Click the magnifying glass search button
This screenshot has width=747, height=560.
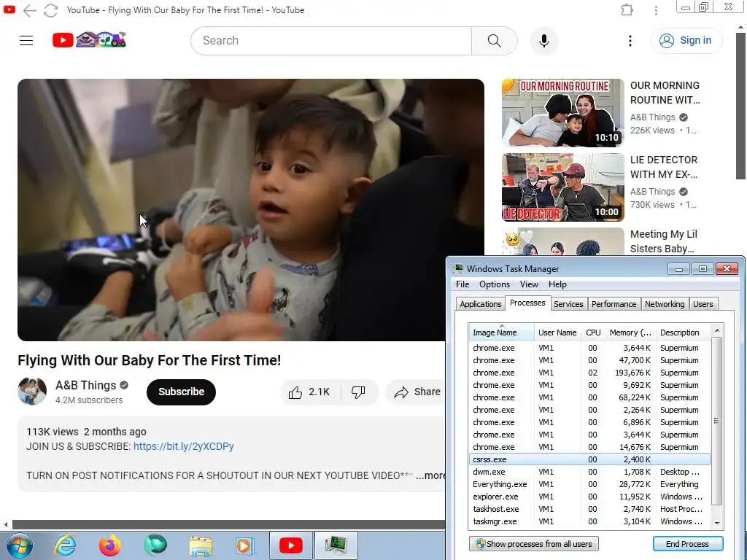pyautogui.click(x=494, y=41)
